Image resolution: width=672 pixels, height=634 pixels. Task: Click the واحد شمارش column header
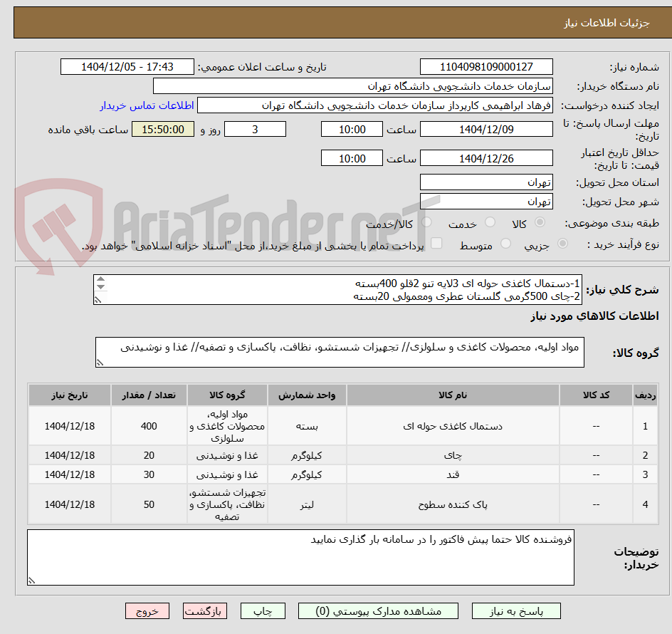pyautogui.click(x=307, y=395)
